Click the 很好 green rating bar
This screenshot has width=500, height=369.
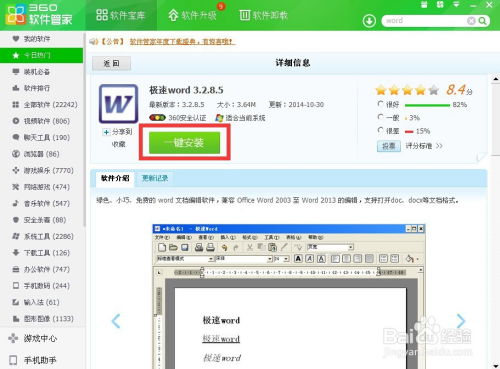tap(427, 105)
